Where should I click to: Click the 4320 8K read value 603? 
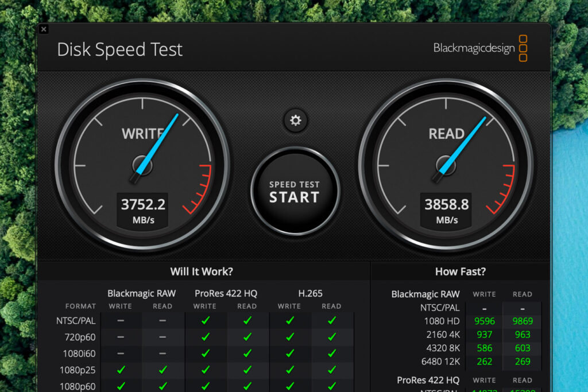[x=523, y=348]
